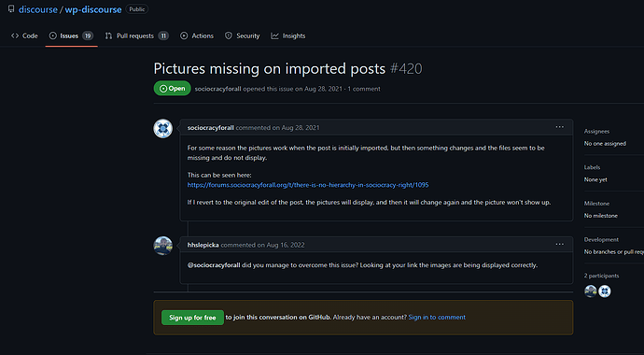
Task: Open hhslepicka author link
Action: point(203,245)
